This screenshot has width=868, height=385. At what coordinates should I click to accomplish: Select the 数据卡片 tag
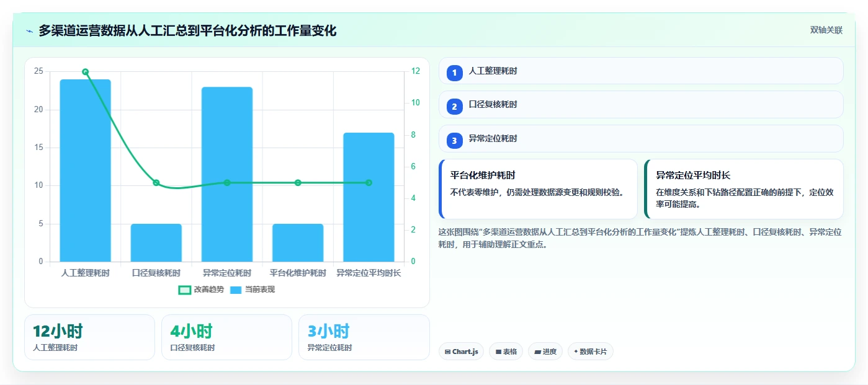coord(591,352)
